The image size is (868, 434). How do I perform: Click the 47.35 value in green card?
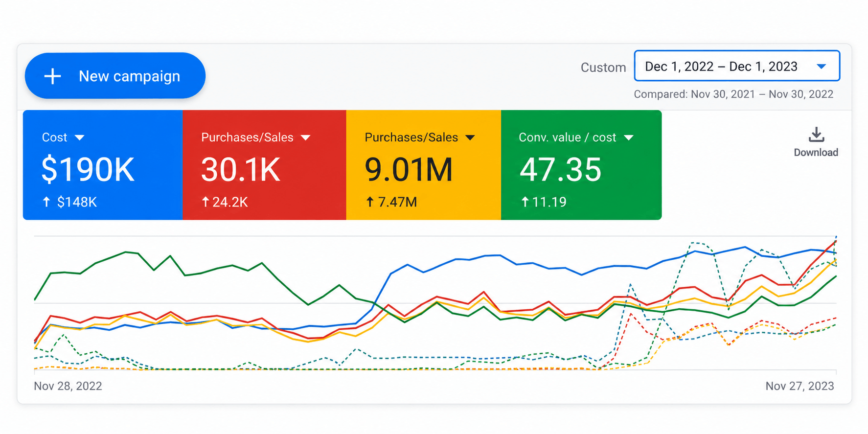tap(560, 170)
